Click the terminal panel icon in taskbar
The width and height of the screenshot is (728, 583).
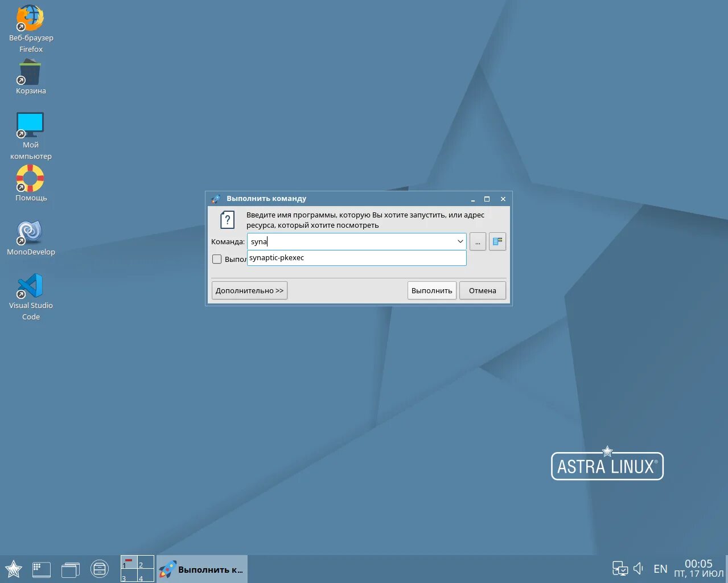point(42,569)
